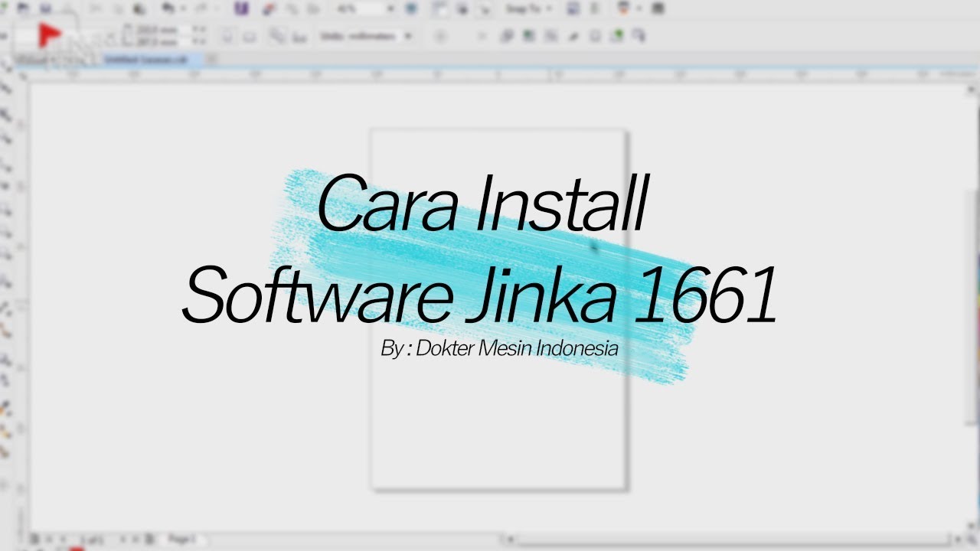
Task: Click the Save icon in the toolbar
Action: pyautogui.click(x=46, y=8)
